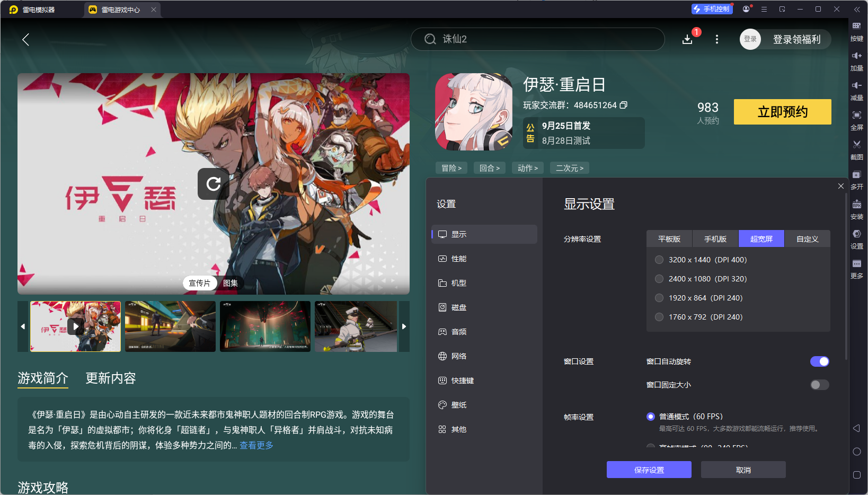The height and width of the screenshot is (495, 868).
Task: Go back with the left arrow icon
Action: [25, 39]
